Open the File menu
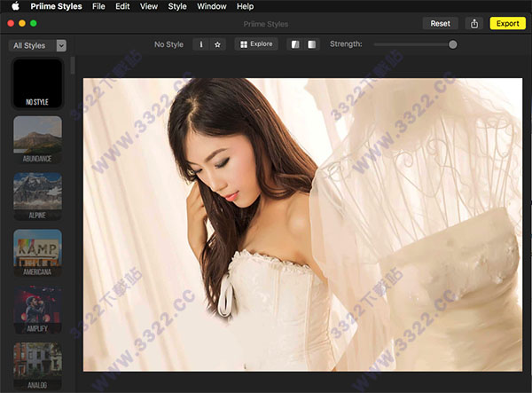This screenshot has height=393, width=532. click(x=99, y=6)
